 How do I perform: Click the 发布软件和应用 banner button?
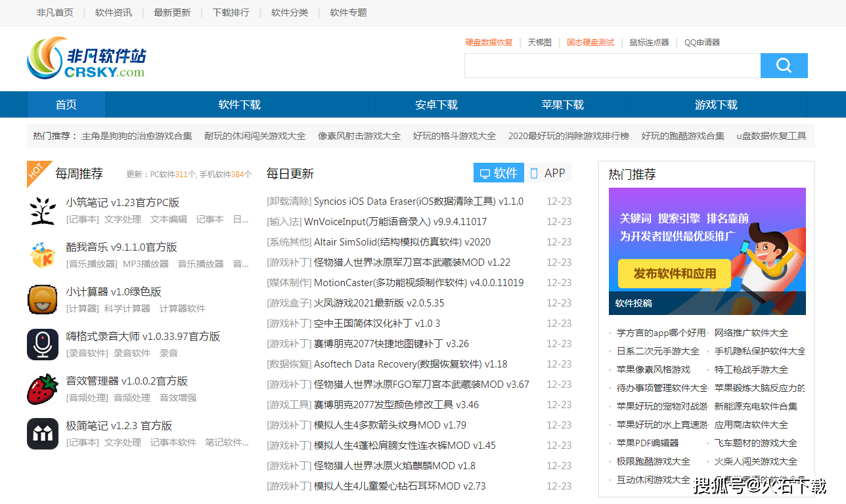tap(675, 274)
